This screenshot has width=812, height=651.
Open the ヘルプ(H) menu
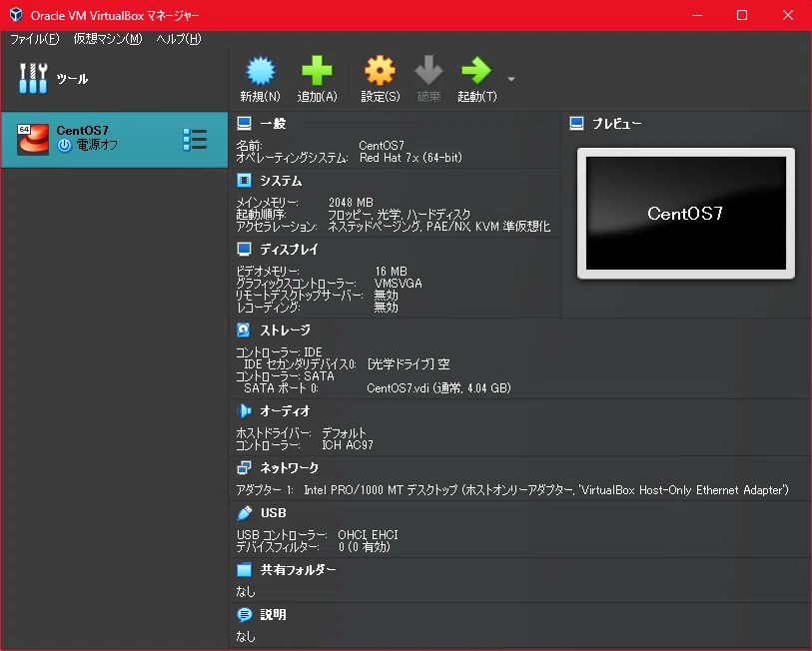coord(179,39)
